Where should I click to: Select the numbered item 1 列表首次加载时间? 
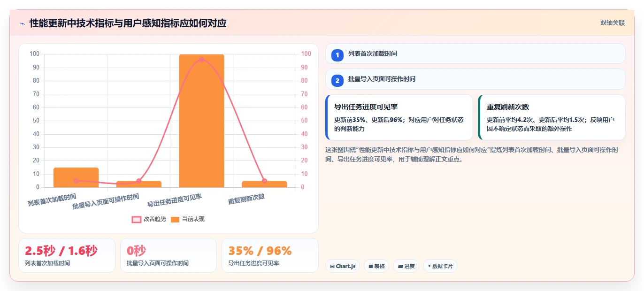(x=475, y=54)
